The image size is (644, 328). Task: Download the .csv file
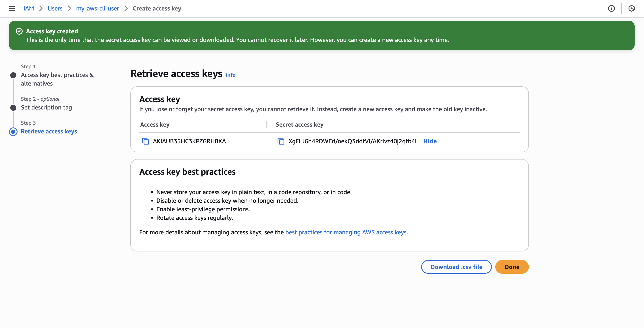pyautogui.click(x=456, y=267)
